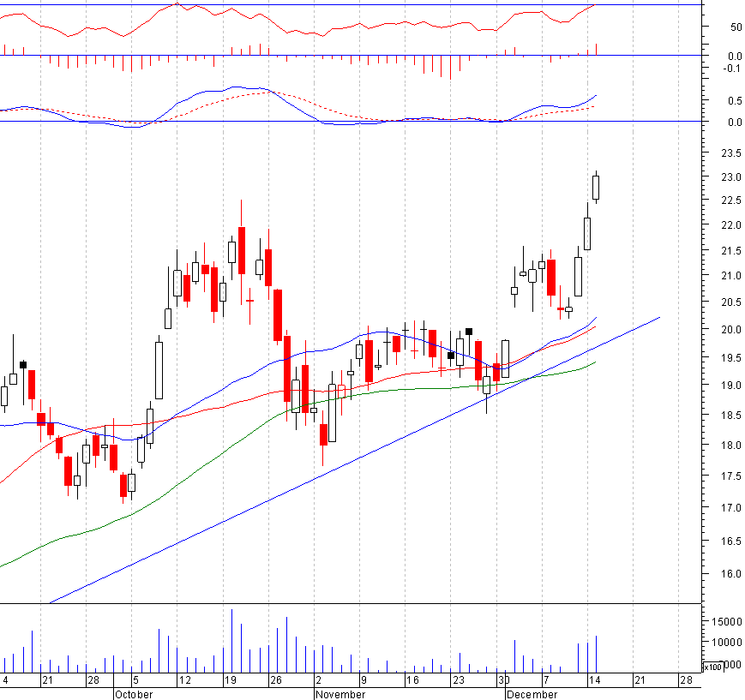Screen dimensions: 745x700
Task: Select the November month label
Action: click(x=340, y=694)
